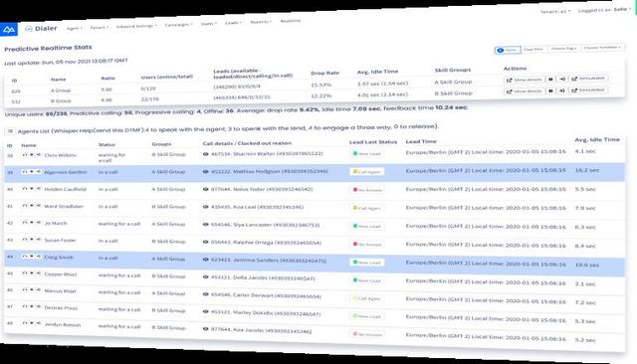Open the Choose Template dropdown

602,47
